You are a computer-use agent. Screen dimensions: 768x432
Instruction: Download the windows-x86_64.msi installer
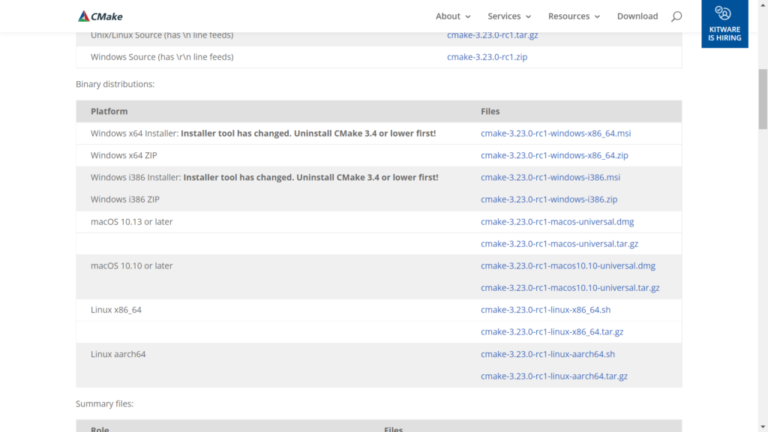pyautogui.click(x=555, y=133)
